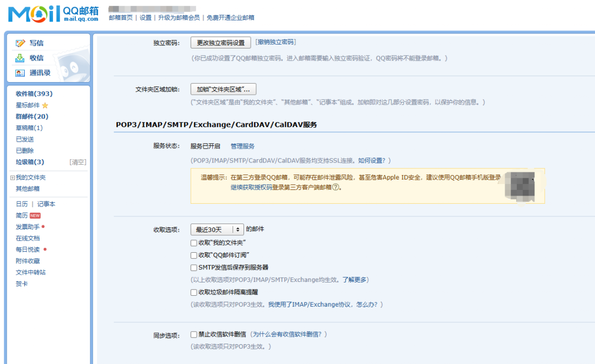Viewport: 595px width, 364px height.
Task: Click POP3/IMAP/SMTP/Exchange/CardDAV/CalDAV服务 heading
Action: click(217, 125)
